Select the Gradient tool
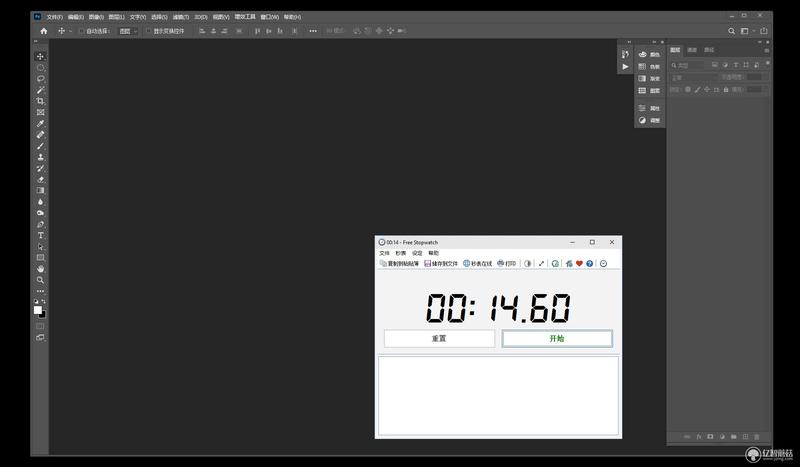This screenshot has width=800, height=467. 40,190
